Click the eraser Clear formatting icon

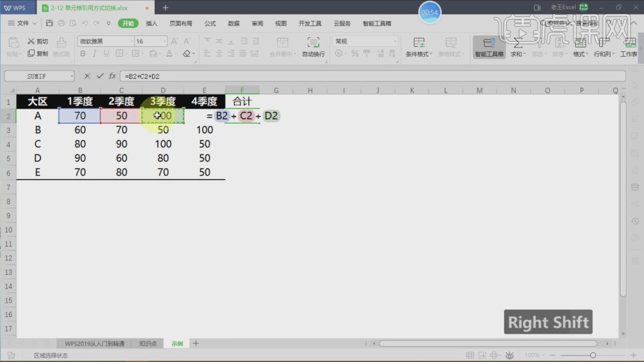[x=187, y=53]
